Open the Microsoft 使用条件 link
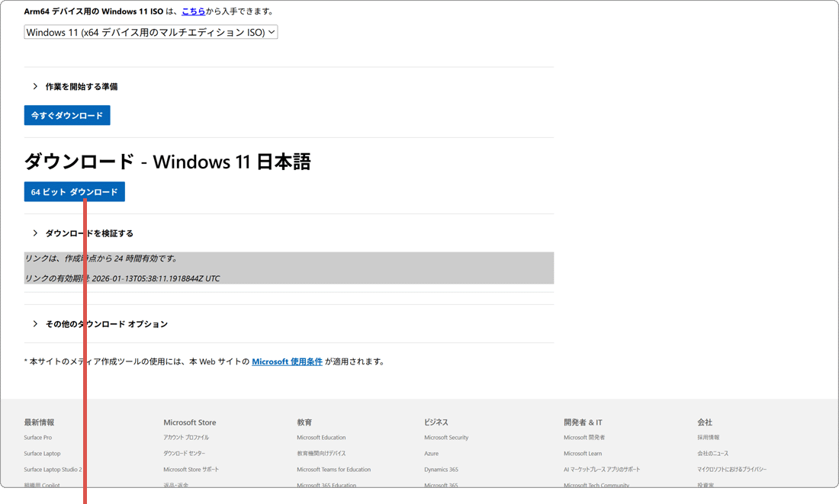839x504 pixels. tap(287, 361)
